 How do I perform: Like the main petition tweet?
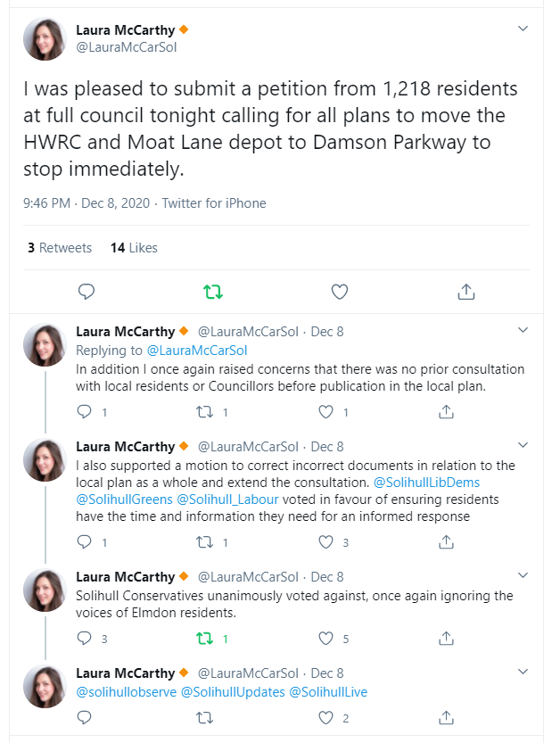click(339, 292)
